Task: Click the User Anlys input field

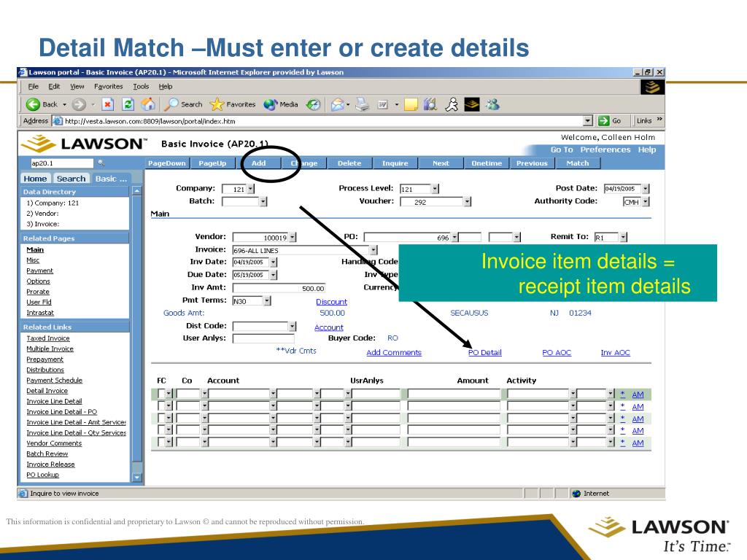Action: click(x=263, y=338)
